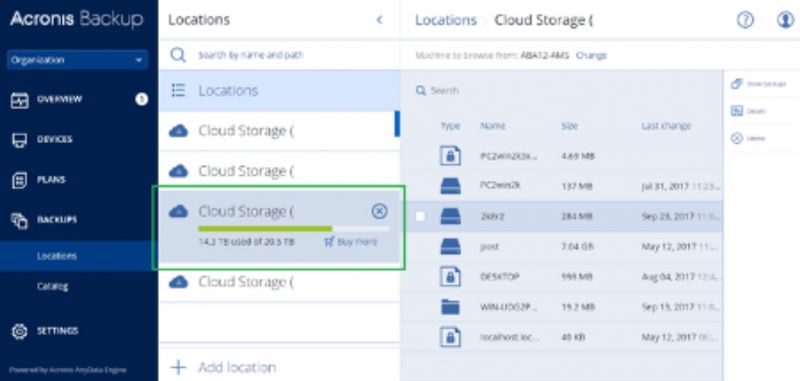Open the Backups sidebar icon

(x=19, y=220)
